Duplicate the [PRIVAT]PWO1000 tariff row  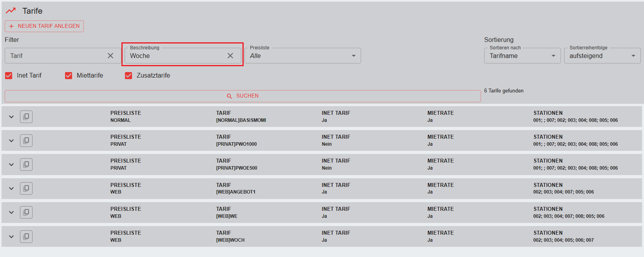[x=26, y=141]
